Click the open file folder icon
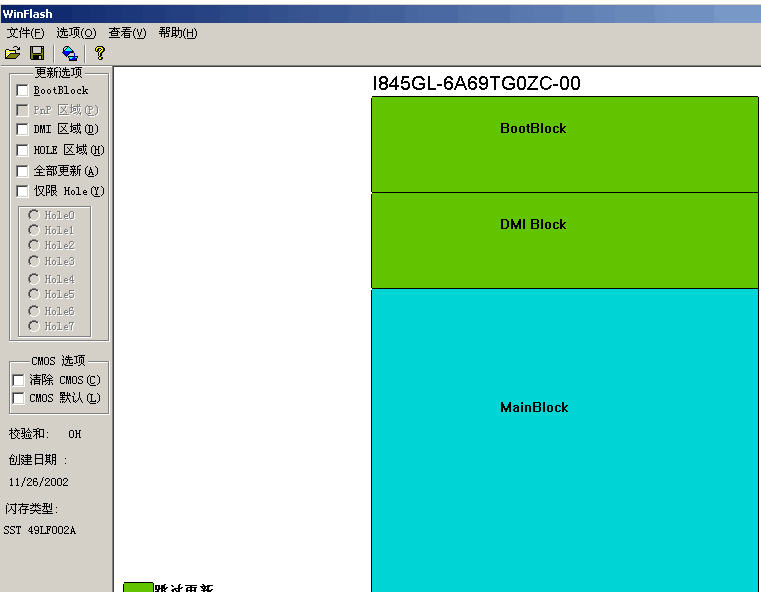This screenshot has height=592, width=761. tap(12, 53)
